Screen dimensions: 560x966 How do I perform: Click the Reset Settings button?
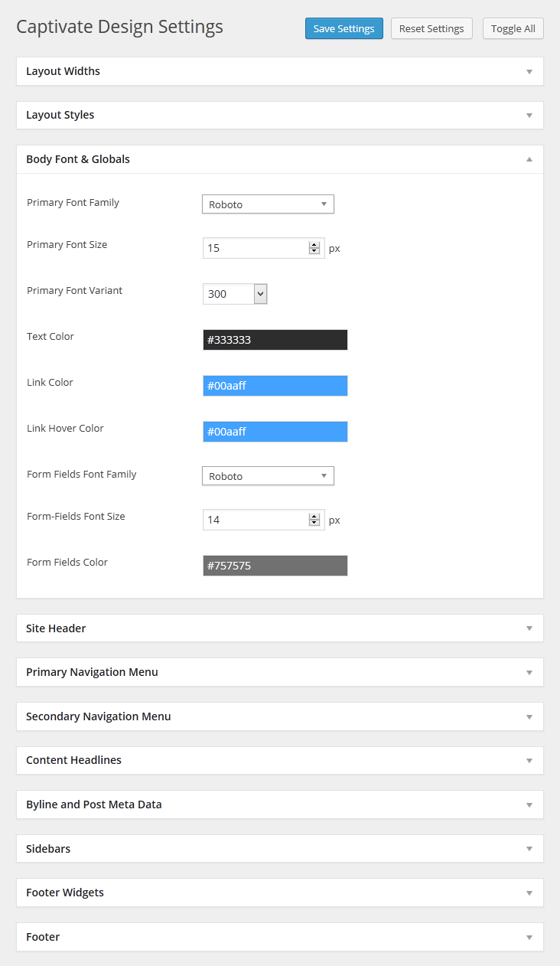[x=431, y=28]
